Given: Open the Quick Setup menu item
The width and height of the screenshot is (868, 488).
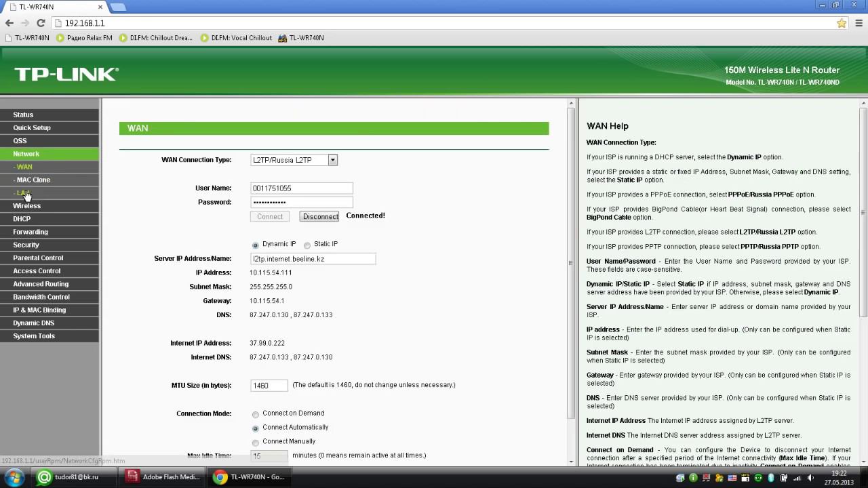Looking at the screenshot, I should (x=50, y=127).
